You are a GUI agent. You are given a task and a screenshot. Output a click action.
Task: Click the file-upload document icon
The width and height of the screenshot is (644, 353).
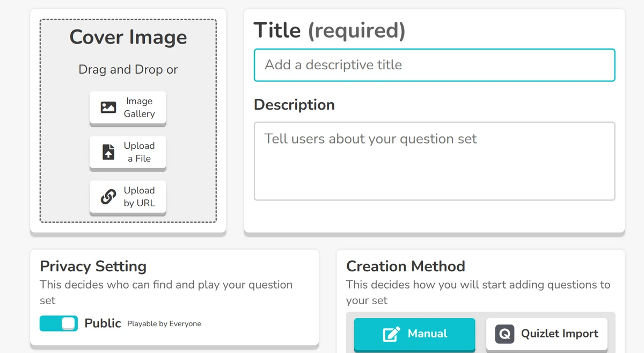(x=107, y=152)
